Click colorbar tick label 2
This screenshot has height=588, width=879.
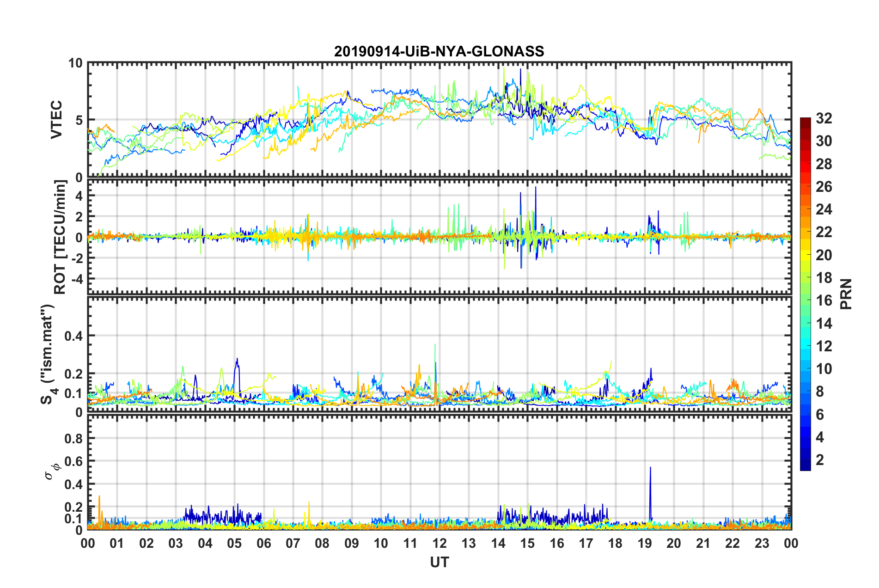(x=820, y=459)
